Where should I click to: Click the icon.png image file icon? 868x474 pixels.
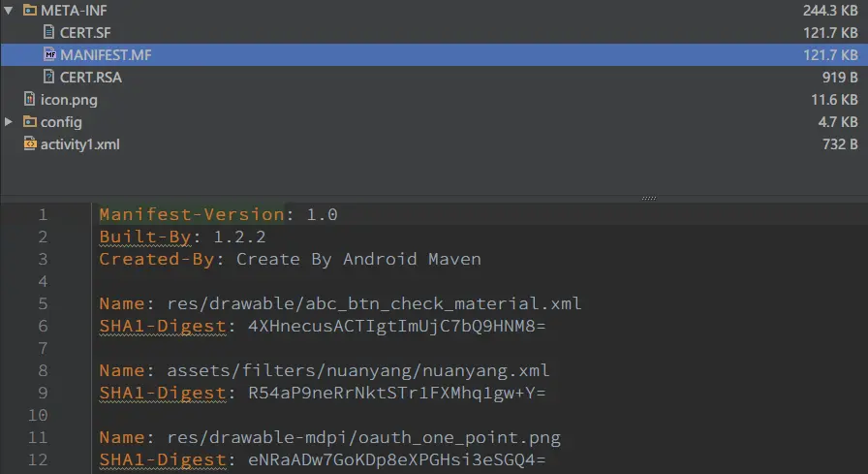30,99
